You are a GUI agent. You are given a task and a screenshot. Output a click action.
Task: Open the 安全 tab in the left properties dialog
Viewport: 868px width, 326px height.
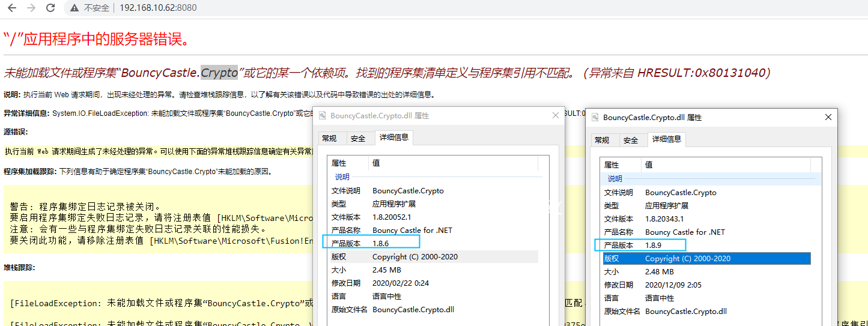click(359, 139)
